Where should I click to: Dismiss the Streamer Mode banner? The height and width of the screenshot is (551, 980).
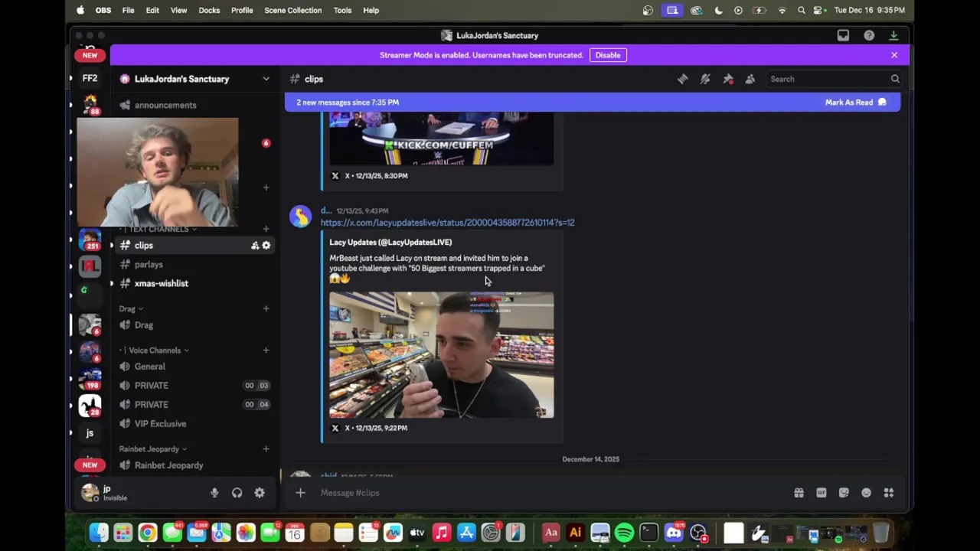pos(894,55)
